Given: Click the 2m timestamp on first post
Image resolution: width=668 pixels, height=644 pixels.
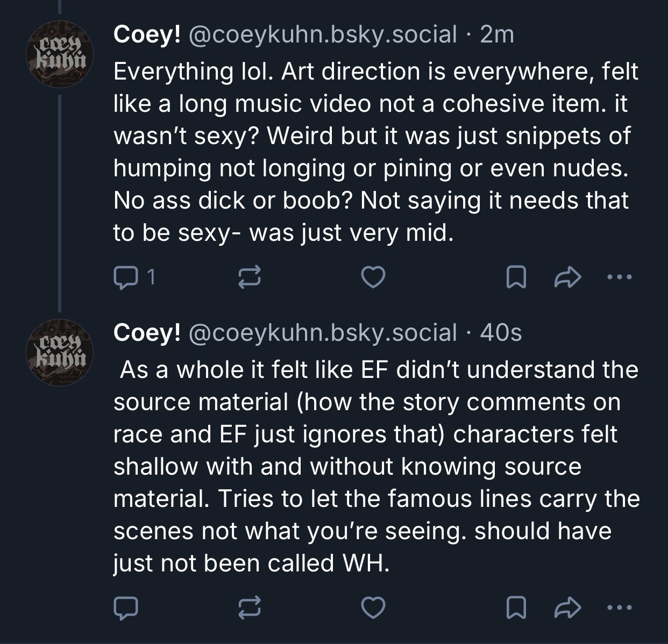Looking at the screenshot, I should tap(497, 34).
